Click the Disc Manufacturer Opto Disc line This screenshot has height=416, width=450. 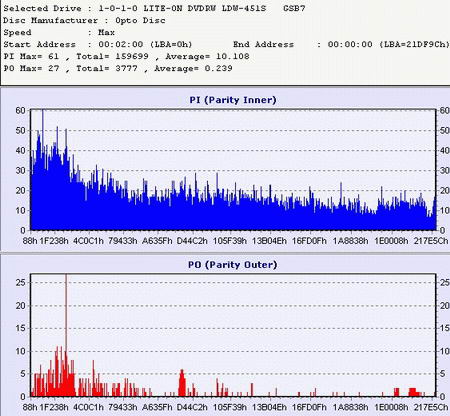(84, 20)
